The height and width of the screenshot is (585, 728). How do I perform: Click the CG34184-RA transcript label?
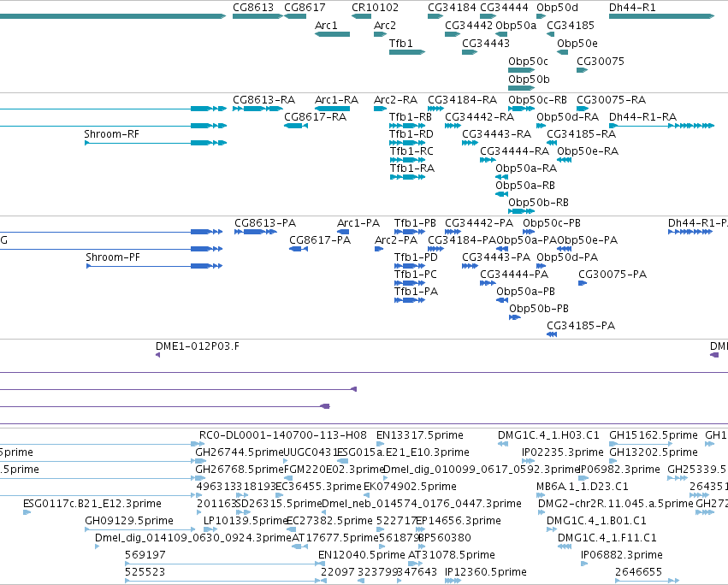point(462,100)
